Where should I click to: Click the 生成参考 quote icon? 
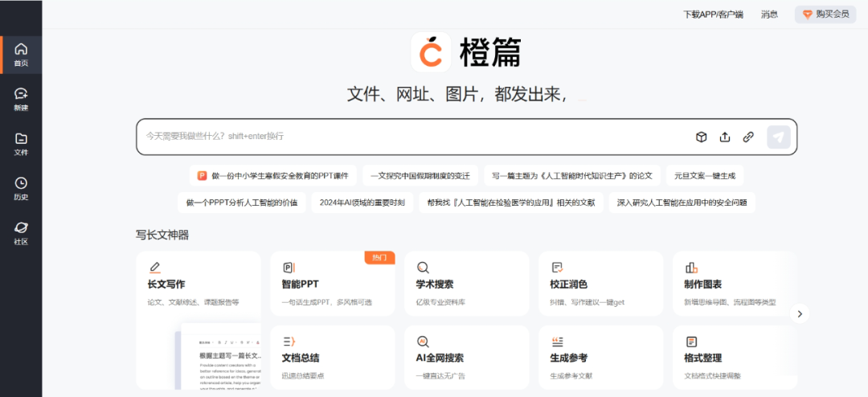[x=557, y=342]
